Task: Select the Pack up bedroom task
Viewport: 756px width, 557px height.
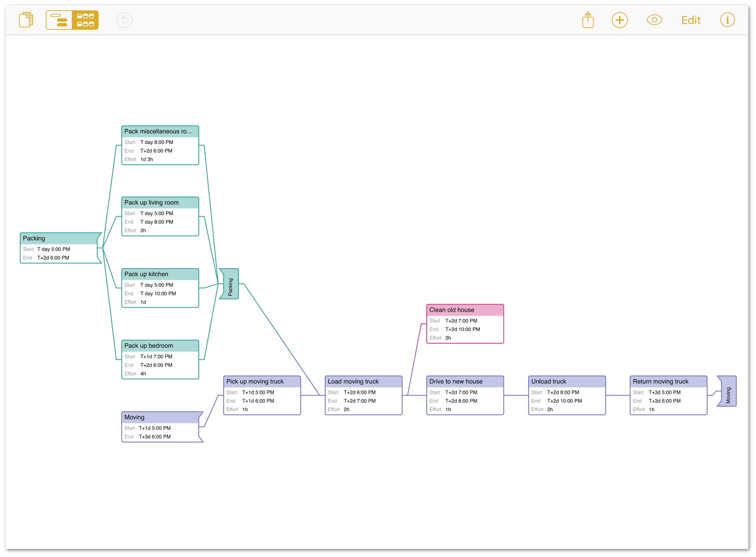Action: click(160, 359)
